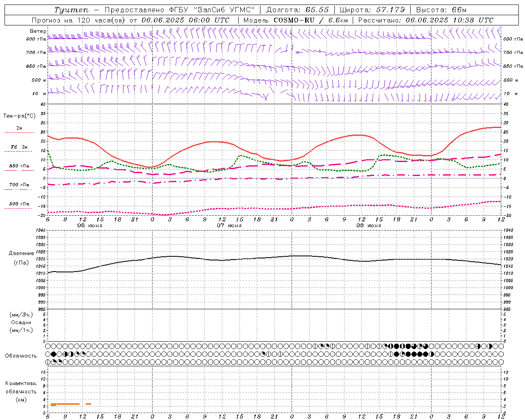
Task: Click the (мм/3ч.) precipitation unit label
Action: point(21,315)
